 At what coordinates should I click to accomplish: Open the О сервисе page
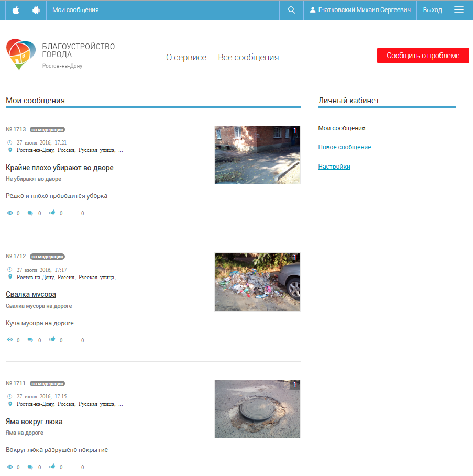[x=186, y=58]
